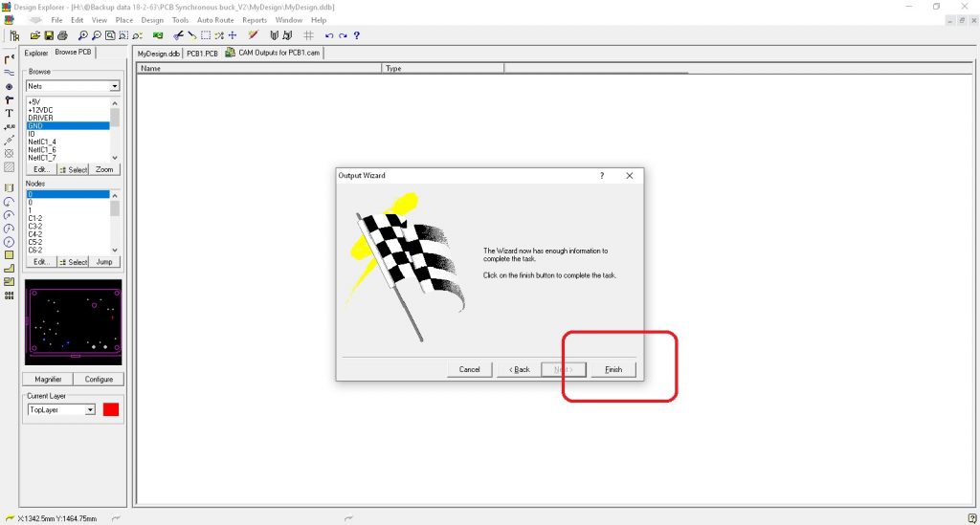Click Finish in the Output Wizard
Screen dimensions: 980x525
point(613,369)
